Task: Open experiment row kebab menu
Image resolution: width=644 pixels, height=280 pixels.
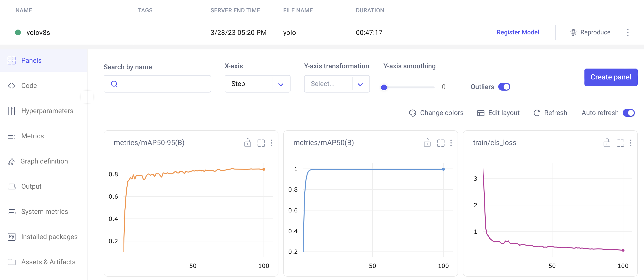Action: click(x=628, y=32)
